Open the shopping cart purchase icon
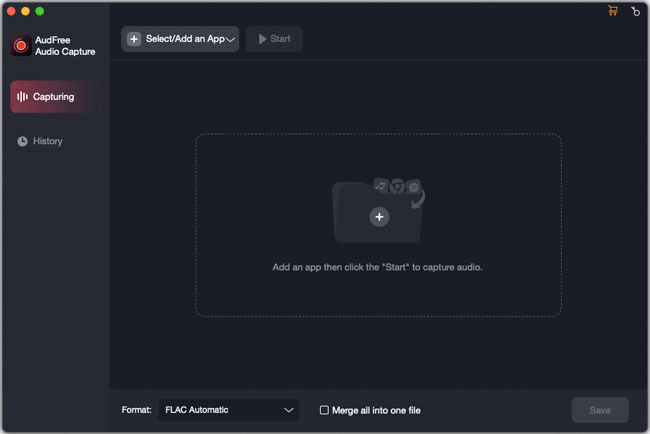The image size is (650, 434). click(x=613, y=11)
